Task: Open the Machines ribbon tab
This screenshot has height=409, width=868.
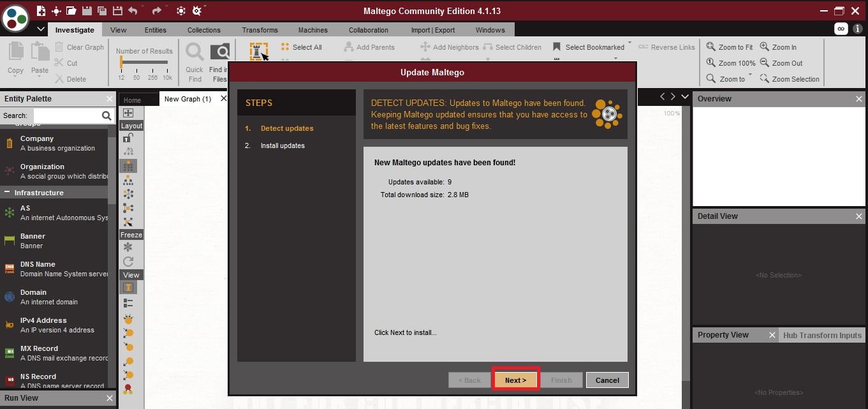Action: click(x=313, y=30)
